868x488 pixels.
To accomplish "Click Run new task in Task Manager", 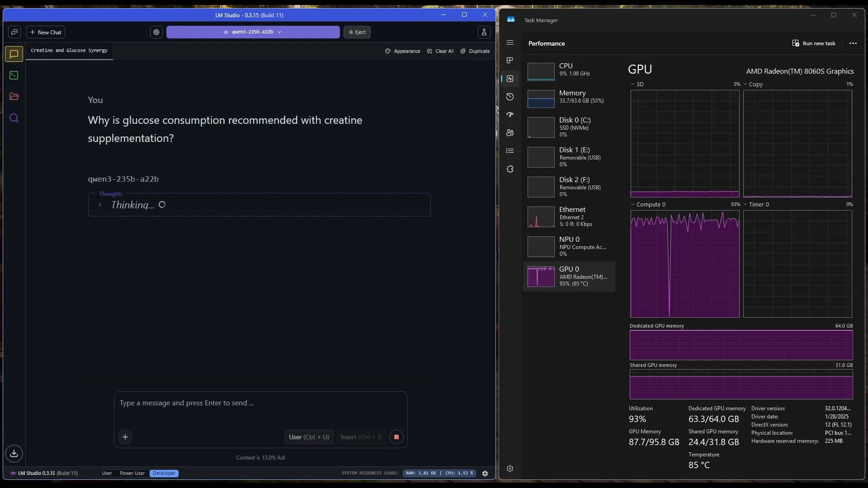I will (x=814, y=43).
